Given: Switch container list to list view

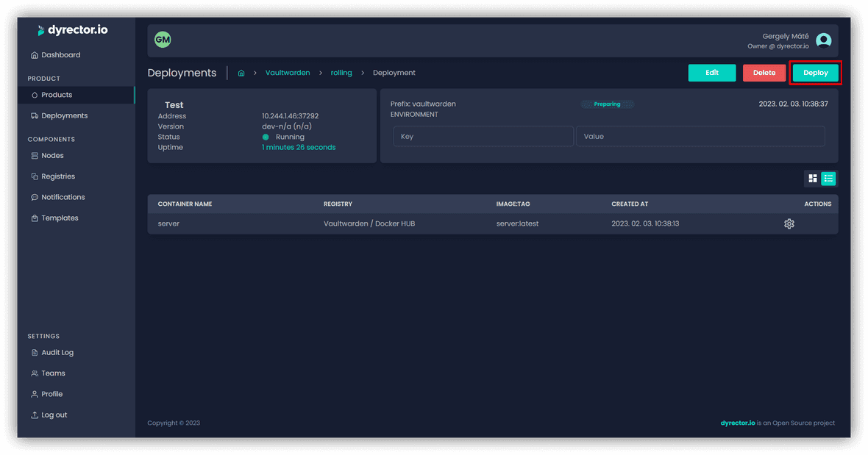Looking at the screenshot, I should (x=828, y=178).
